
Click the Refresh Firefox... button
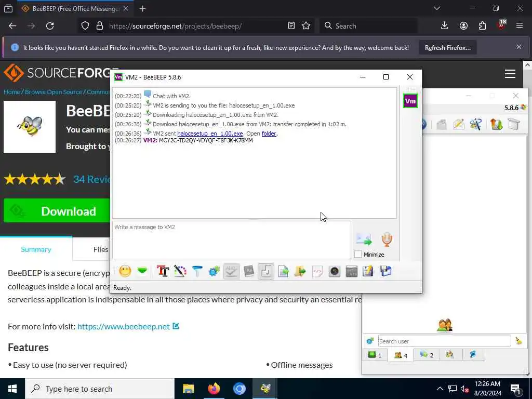pyautogui.click(x=447, y=48)
